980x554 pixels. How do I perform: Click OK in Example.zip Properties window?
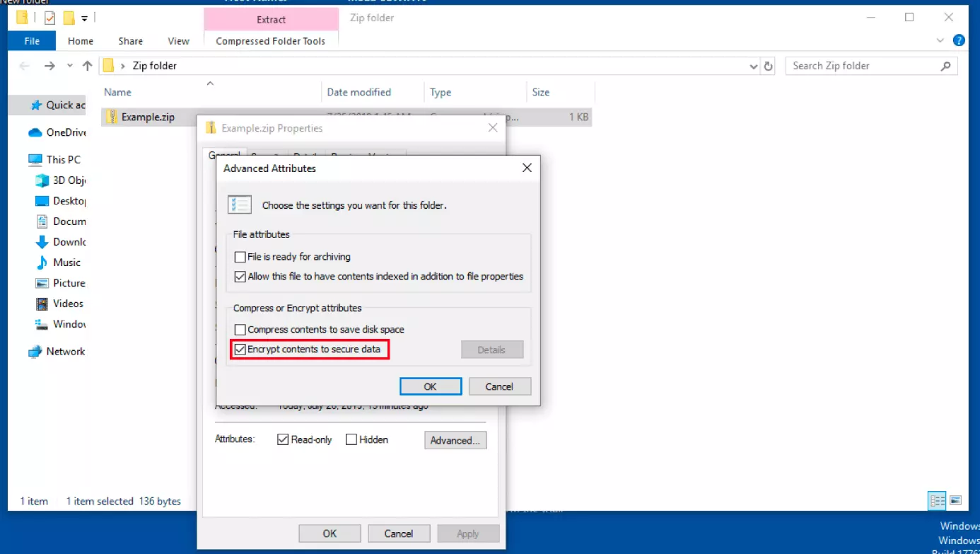click(x=329, y=533)
